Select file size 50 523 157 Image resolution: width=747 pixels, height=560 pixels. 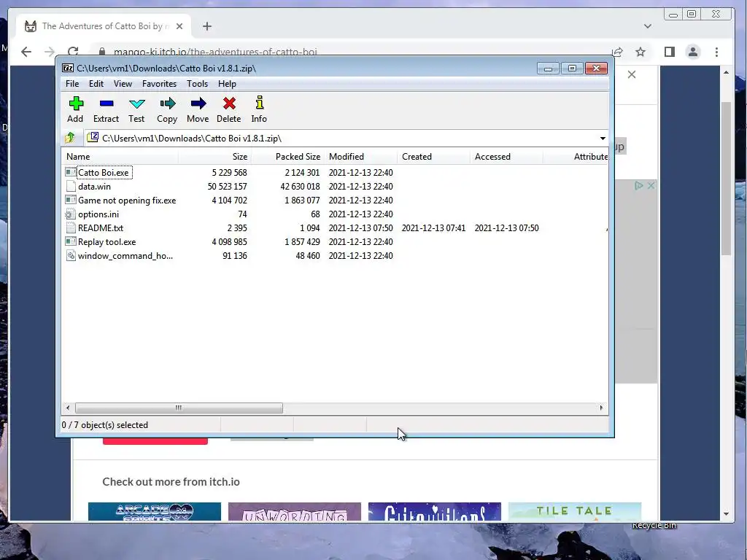[x=228, y=186]
